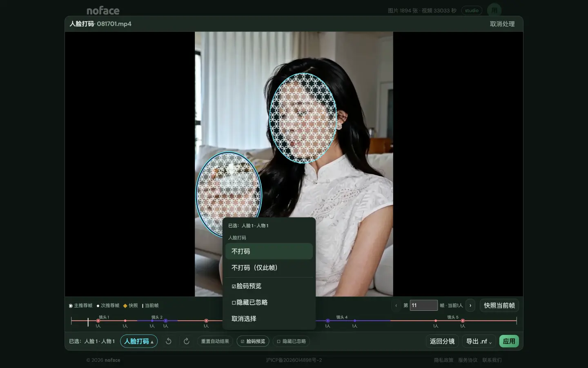Toggle 隐藏已忽略 in the bottom toolbar
Screen dimensions: 588x368
point(291,341)
